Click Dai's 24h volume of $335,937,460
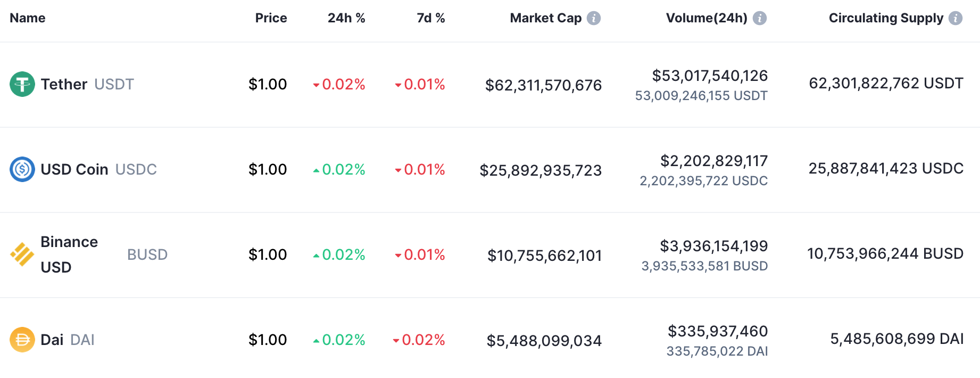Viewport: 980px width, 378px height. (718, 331)
